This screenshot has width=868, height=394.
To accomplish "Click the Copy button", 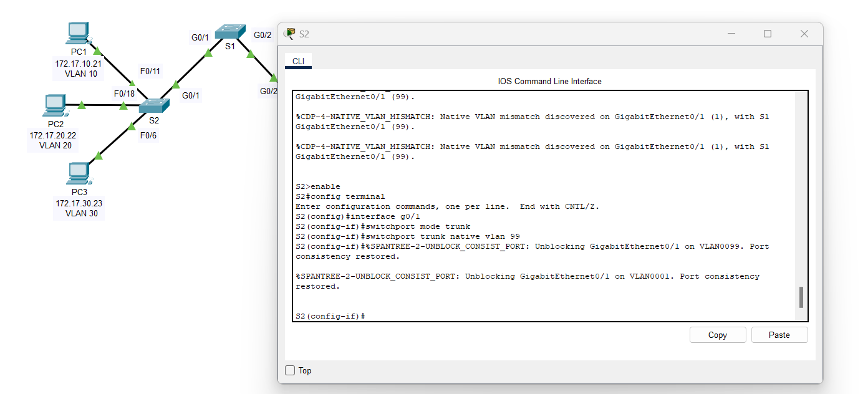I will tap(717, 335).
